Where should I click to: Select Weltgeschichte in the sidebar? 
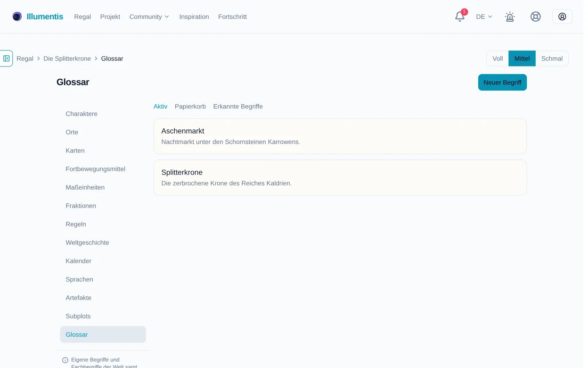click(x=103, y=243)
